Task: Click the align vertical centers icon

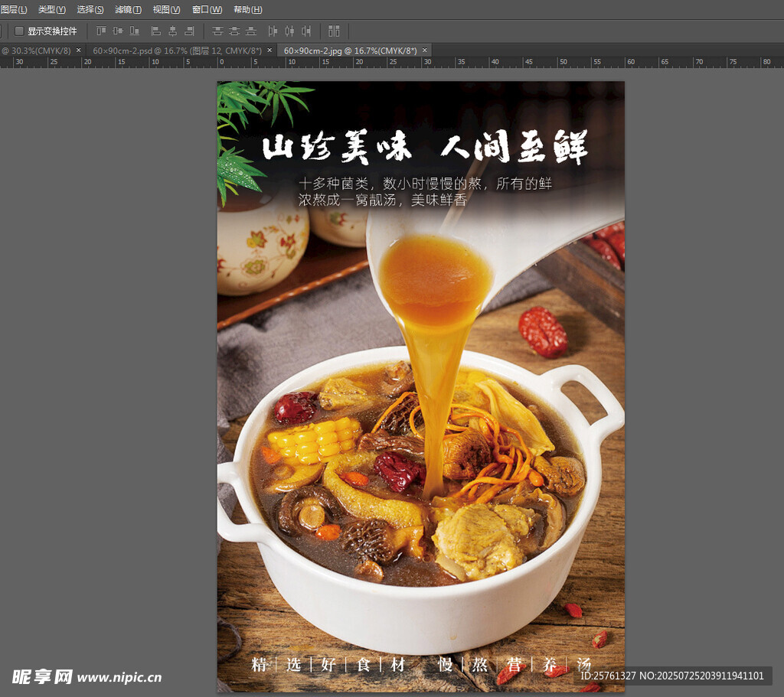Action: [118, 31]
